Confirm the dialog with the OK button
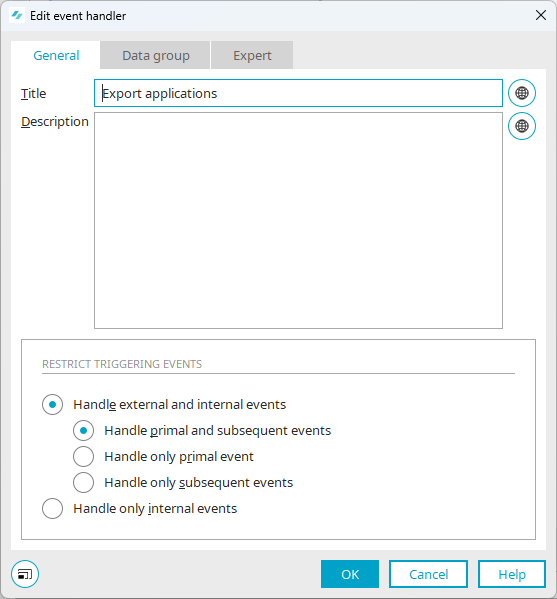Viewport: 557px width, 599px height. (x=350, y=574)
